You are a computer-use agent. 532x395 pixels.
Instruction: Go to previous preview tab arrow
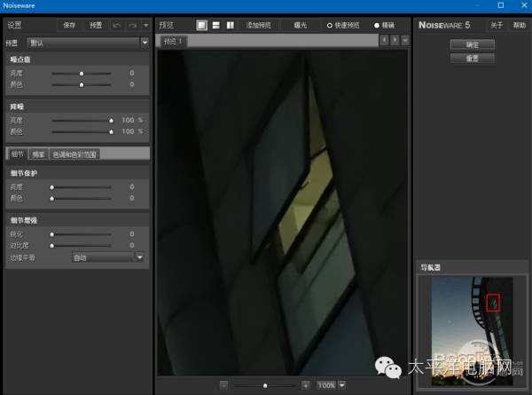tap(384, 41)
